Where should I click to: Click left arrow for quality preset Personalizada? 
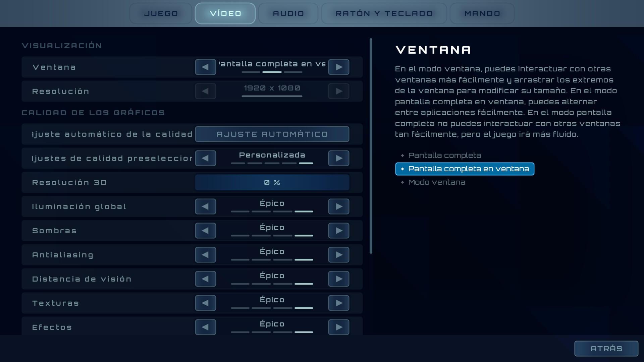(205, 158)
